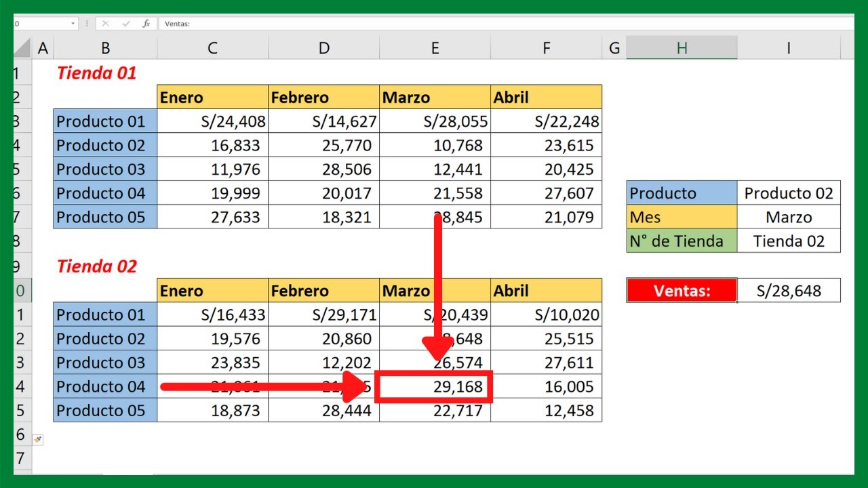Click the Producto 02 lookup value cell
868x488 pixels.
789,193
